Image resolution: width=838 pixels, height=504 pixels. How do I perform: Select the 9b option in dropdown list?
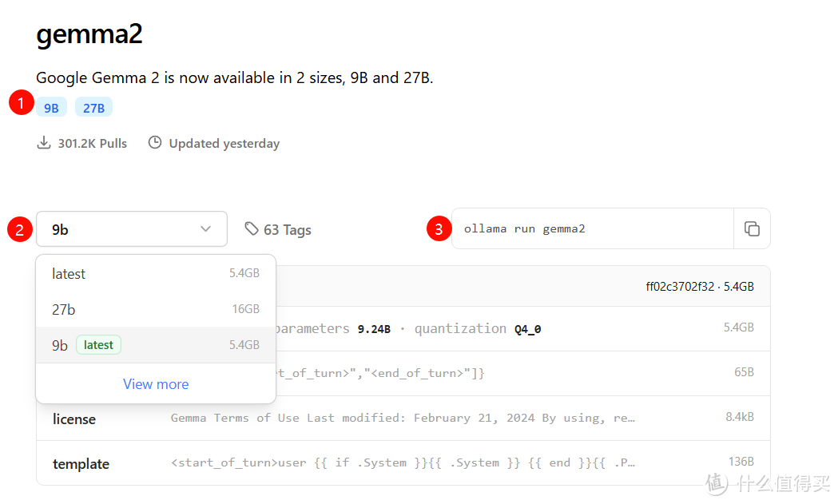click(x=60, y=346)
